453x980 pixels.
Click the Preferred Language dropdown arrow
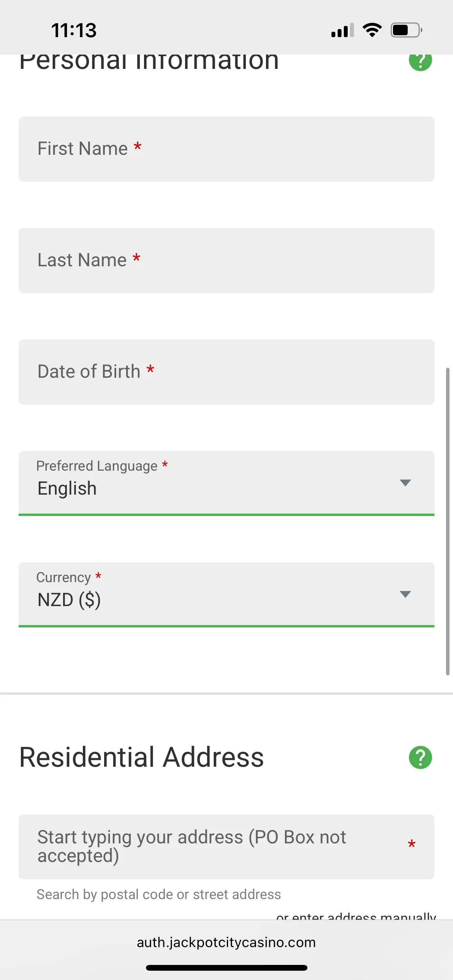[x=405, y=483]
